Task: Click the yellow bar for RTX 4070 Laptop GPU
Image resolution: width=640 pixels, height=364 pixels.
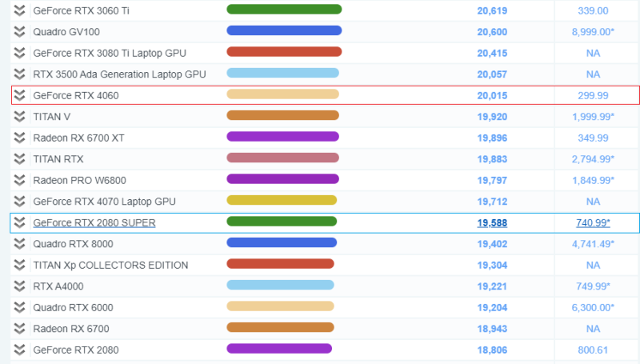Action: (282, 200)
